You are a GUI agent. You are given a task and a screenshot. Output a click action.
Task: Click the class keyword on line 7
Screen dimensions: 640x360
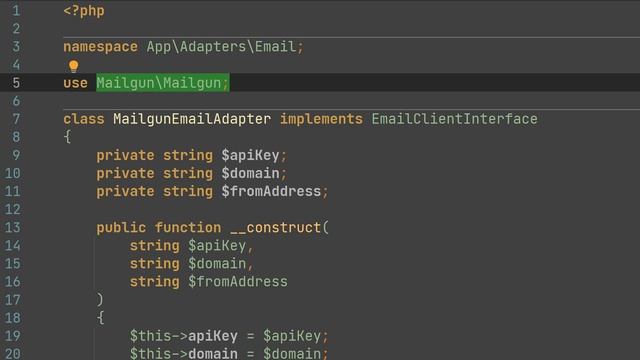coord(84,119)
